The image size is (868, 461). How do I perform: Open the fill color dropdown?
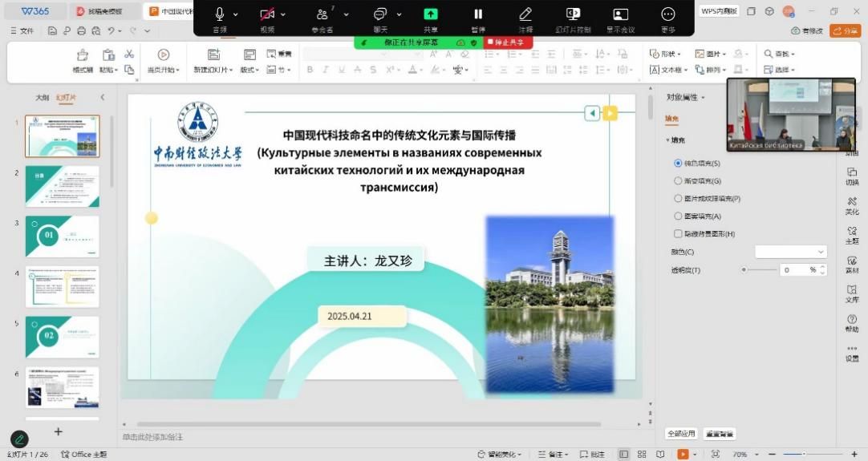[790, 252]
